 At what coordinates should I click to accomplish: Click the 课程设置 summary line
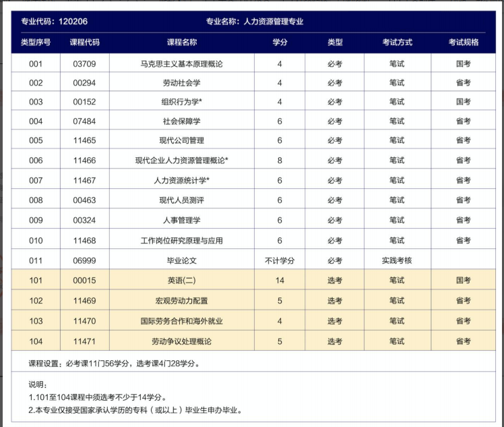115,364
